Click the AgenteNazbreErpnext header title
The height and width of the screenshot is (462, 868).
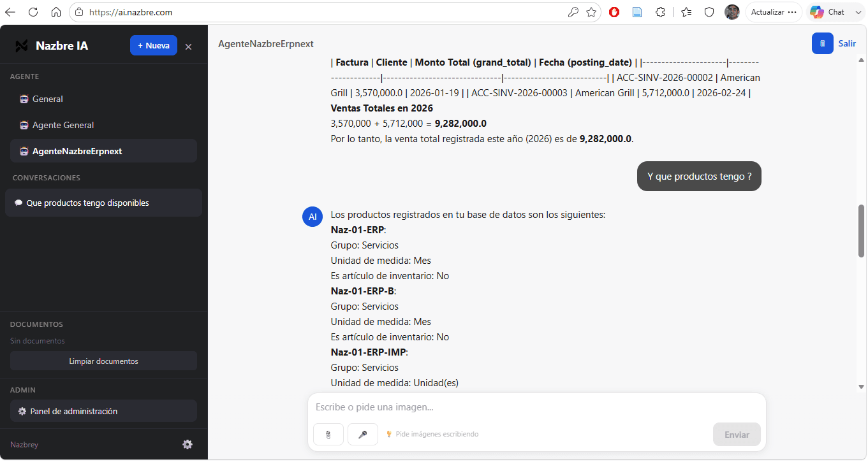[266, 43]
